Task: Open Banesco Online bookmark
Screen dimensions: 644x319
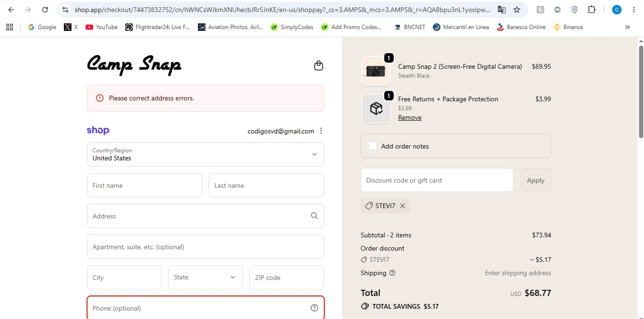Action: [x=521, y=27]
